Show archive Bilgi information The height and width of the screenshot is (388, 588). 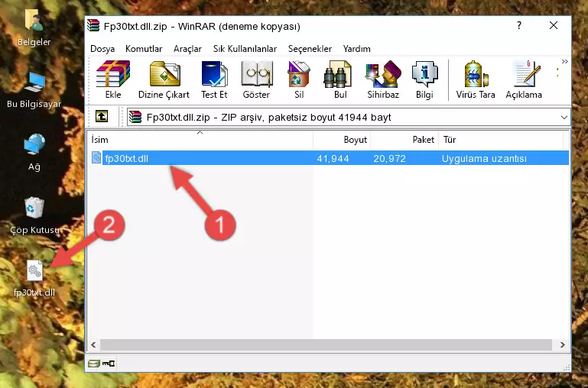(424, 79)
